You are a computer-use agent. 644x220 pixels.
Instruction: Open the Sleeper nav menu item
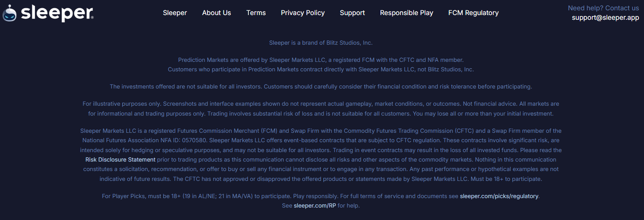pyautogui.click(x=175, y=13)
